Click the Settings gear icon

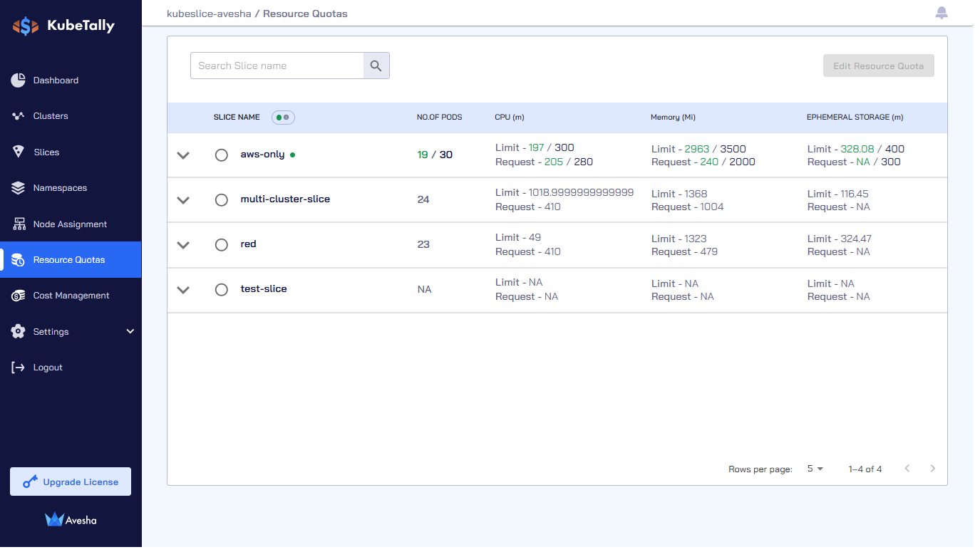[19, 331]
